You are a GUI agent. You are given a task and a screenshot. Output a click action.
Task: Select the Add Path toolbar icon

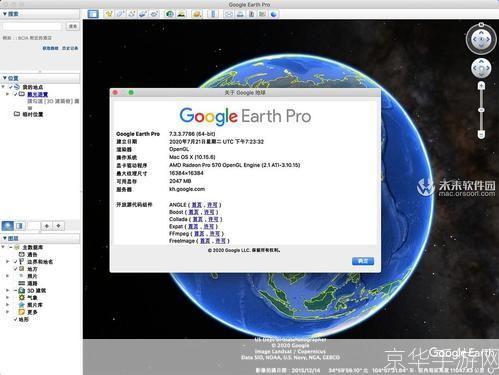pos(132,14)
